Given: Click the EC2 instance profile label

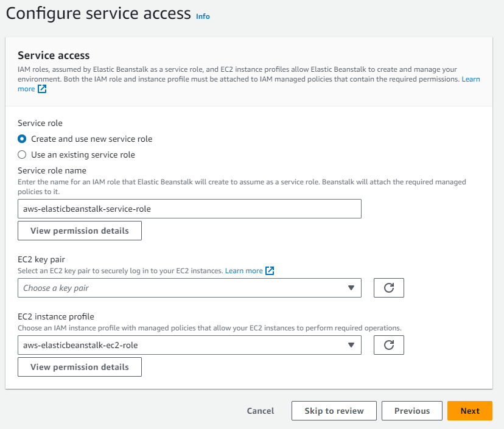Looking at the screenshot, I should (56, 316).
